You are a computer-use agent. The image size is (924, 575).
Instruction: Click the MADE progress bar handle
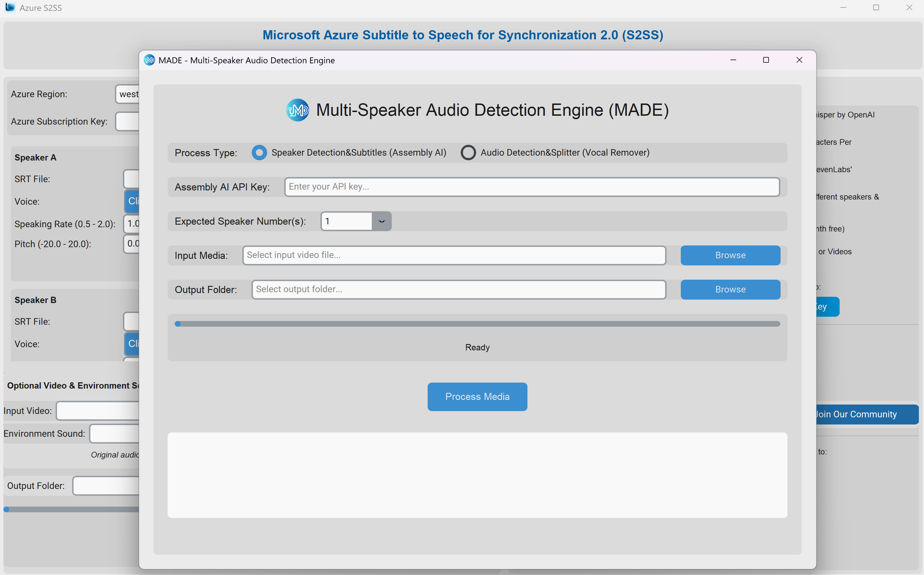178,324
